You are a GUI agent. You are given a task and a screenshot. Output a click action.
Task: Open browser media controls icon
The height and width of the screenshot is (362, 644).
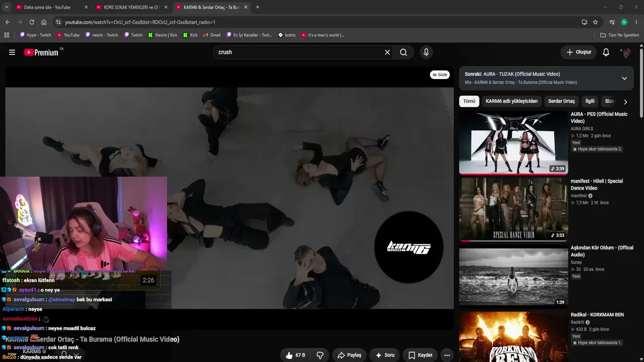[x=612, y=22]
